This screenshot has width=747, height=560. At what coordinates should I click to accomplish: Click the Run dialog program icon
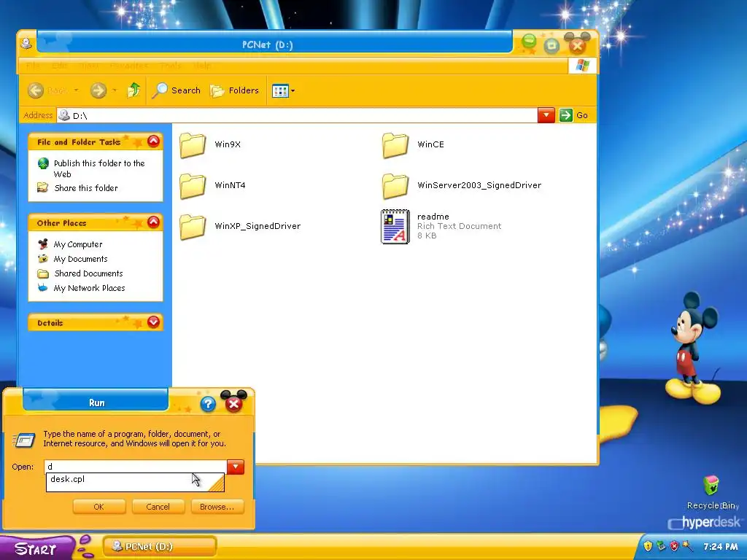point(24,440)
